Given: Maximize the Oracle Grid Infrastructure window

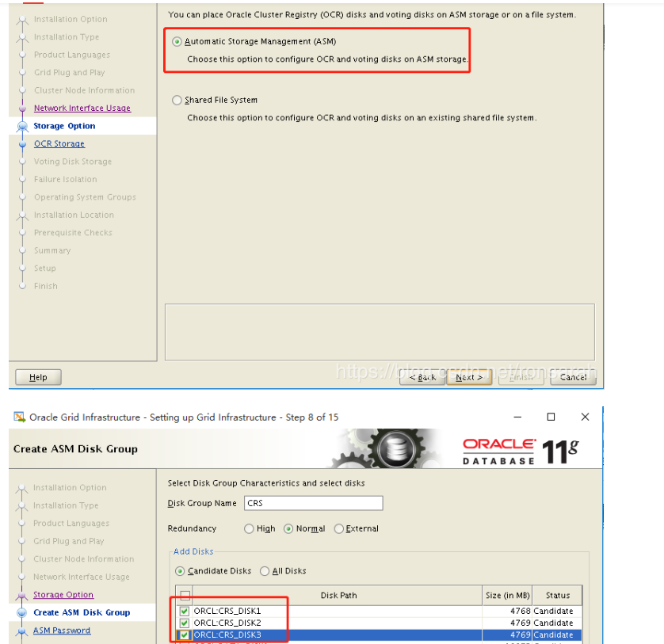Looking at the screenshot, I should (551, 417).
